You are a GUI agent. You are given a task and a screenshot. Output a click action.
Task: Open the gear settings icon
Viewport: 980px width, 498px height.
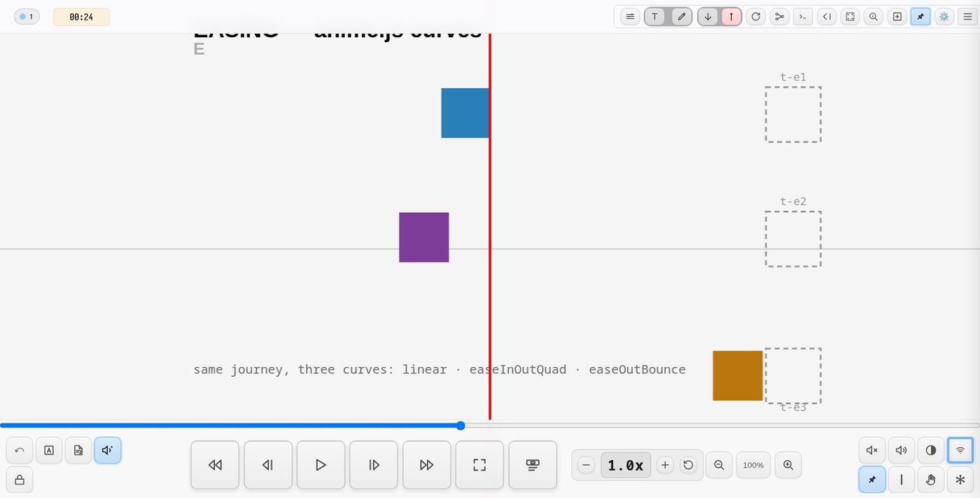[944, 17]
